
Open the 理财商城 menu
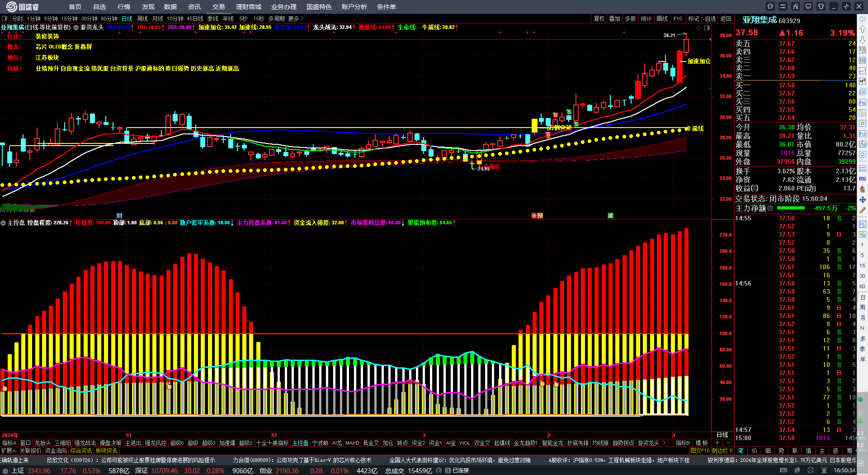[x=249, y=7]
